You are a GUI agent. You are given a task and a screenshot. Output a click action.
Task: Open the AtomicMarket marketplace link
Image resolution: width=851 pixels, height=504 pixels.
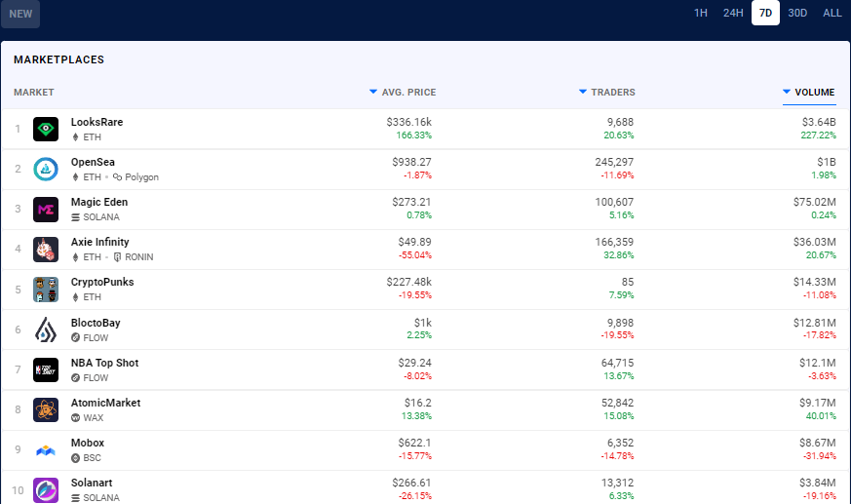tap(106, 403)
